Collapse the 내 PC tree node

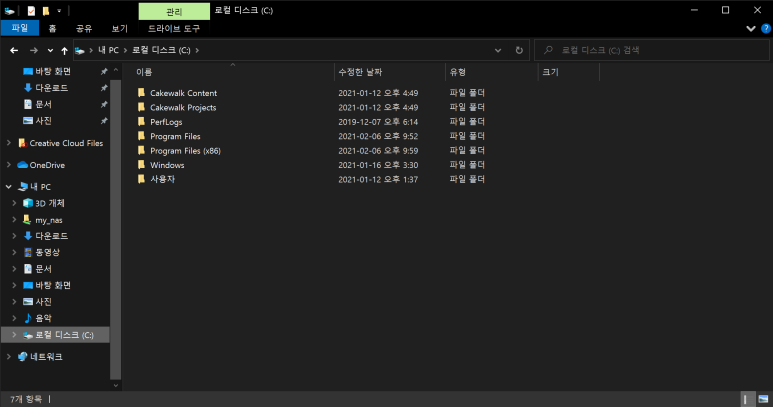[8, 187]
